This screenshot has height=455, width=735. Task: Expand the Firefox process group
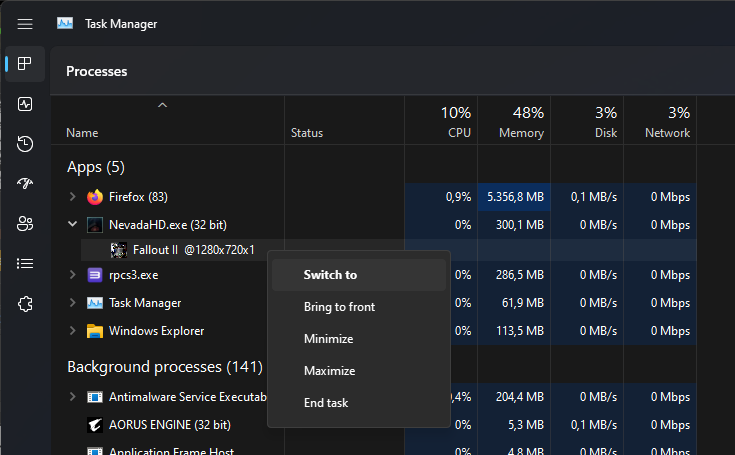click(73, 197)
